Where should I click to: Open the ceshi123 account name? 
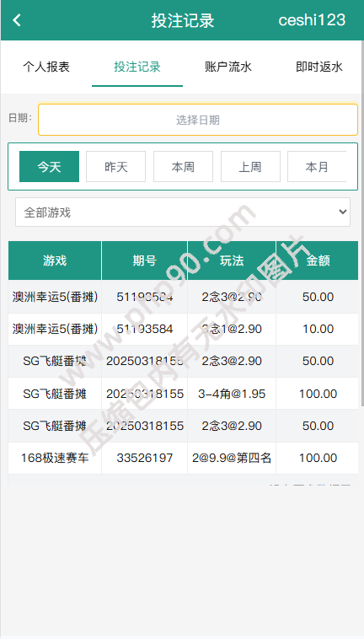point(312,20)
